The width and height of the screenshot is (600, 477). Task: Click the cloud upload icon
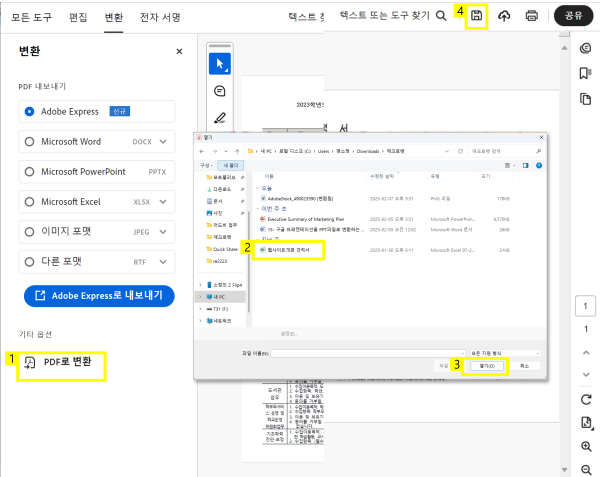[504, 16]
